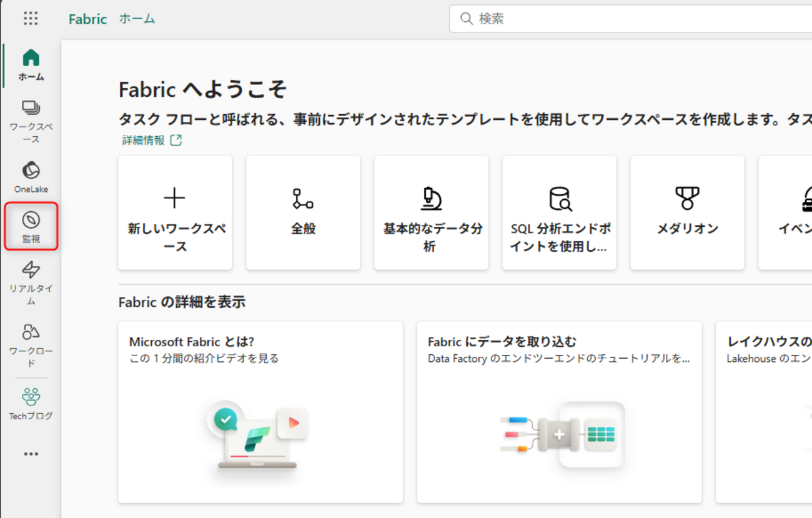Open the app launcher waffle icon
The width and height of the screenshot is (812, 518).
(31, 18)
